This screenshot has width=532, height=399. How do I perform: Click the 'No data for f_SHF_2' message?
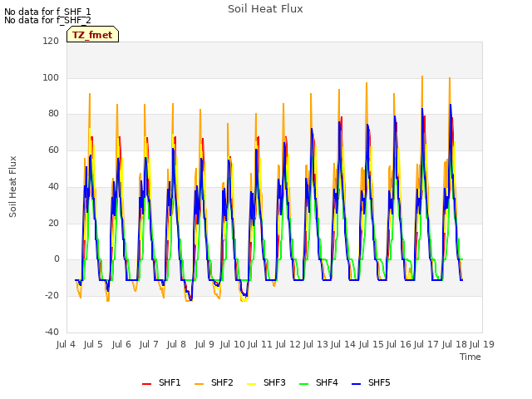pos(47,20)
